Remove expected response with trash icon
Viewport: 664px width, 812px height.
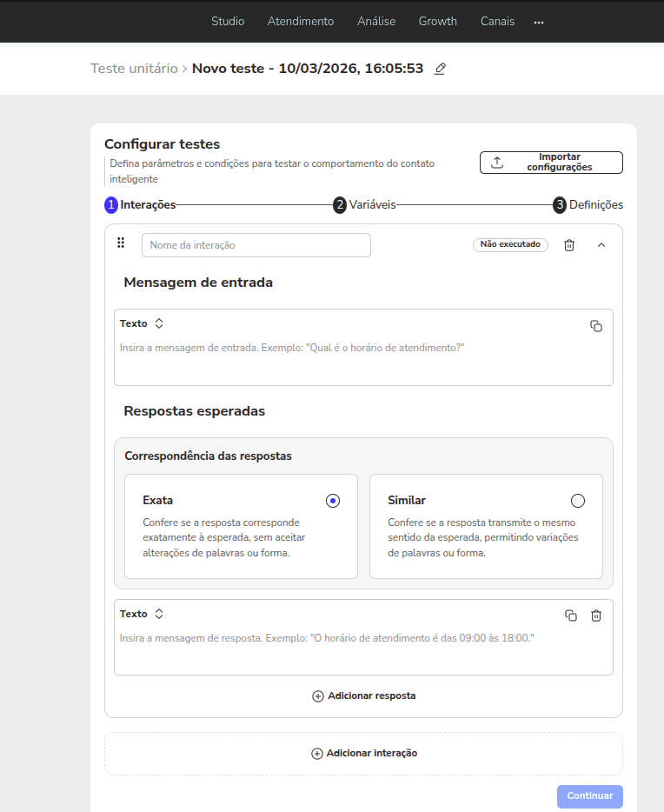[x=596, y=616]
